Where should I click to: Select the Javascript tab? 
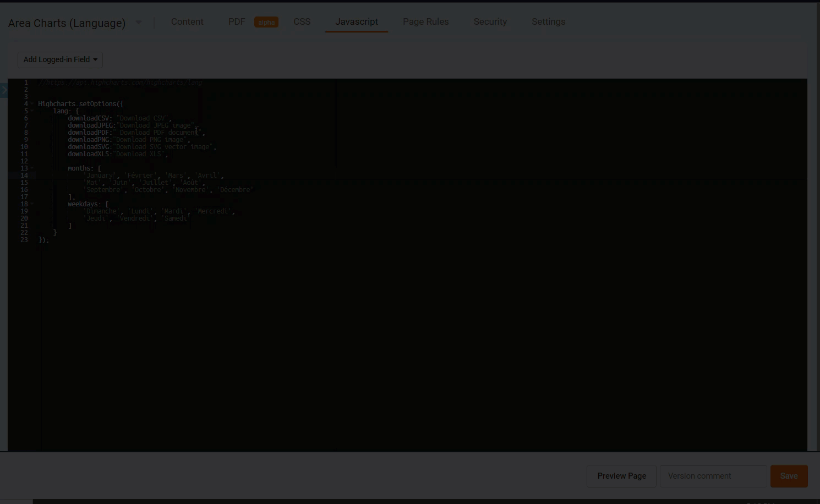click(x=357, y=21)
